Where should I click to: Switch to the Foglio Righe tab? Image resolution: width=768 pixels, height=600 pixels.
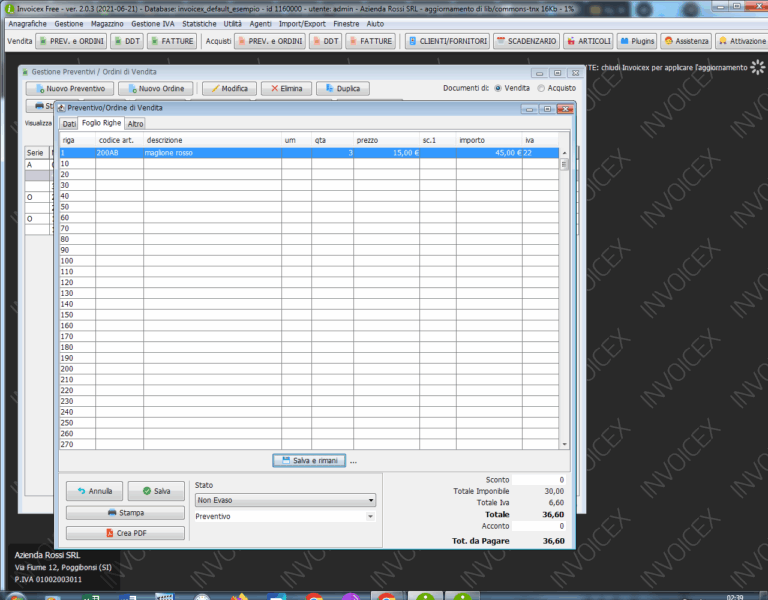coord(101,123)
